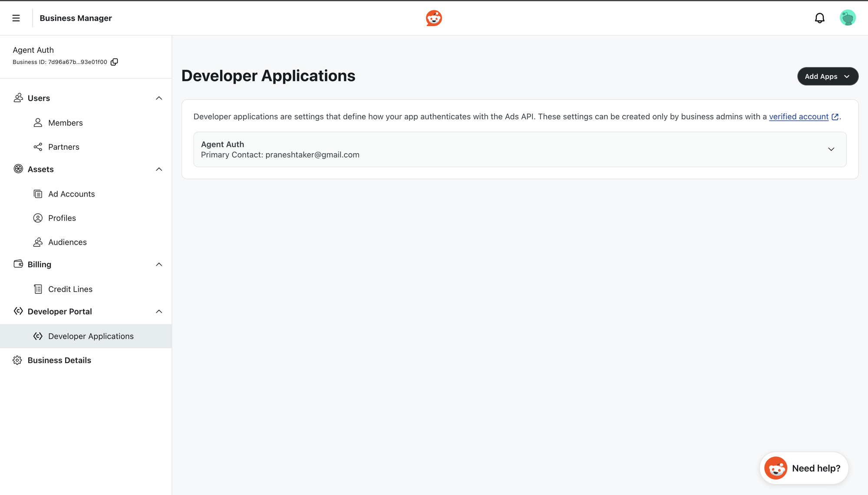Select Developer Applications in sidebar
868x495 pixels.
tap(86, 336)
